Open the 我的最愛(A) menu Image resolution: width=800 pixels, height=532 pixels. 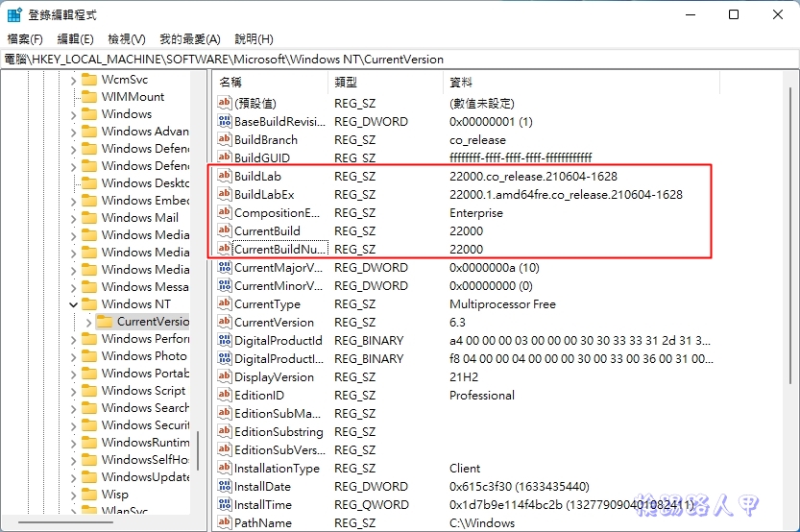189,39
